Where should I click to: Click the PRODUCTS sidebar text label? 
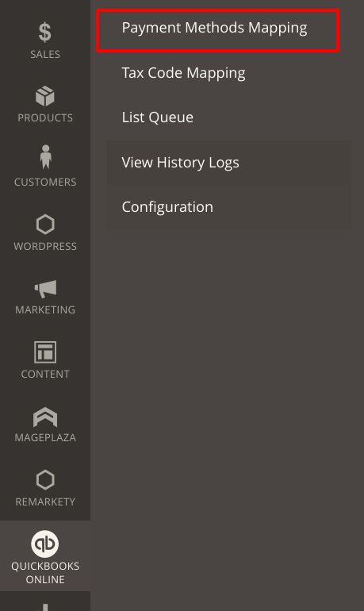[45, 117]
